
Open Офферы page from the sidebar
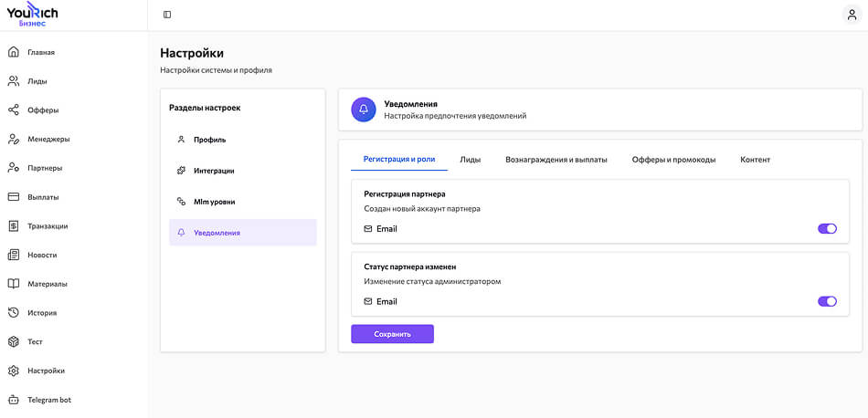tap(43, 110)
